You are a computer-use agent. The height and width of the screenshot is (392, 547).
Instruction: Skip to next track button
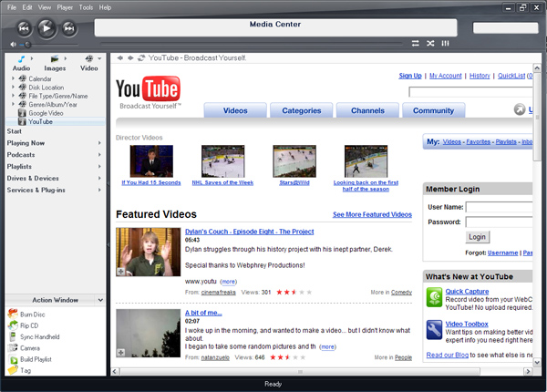(69, 28)
